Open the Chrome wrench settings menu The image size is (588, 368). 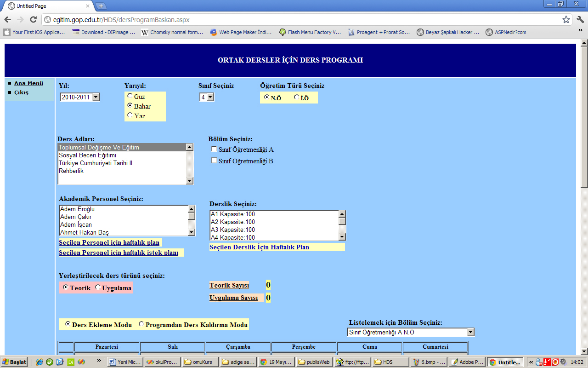580,20
